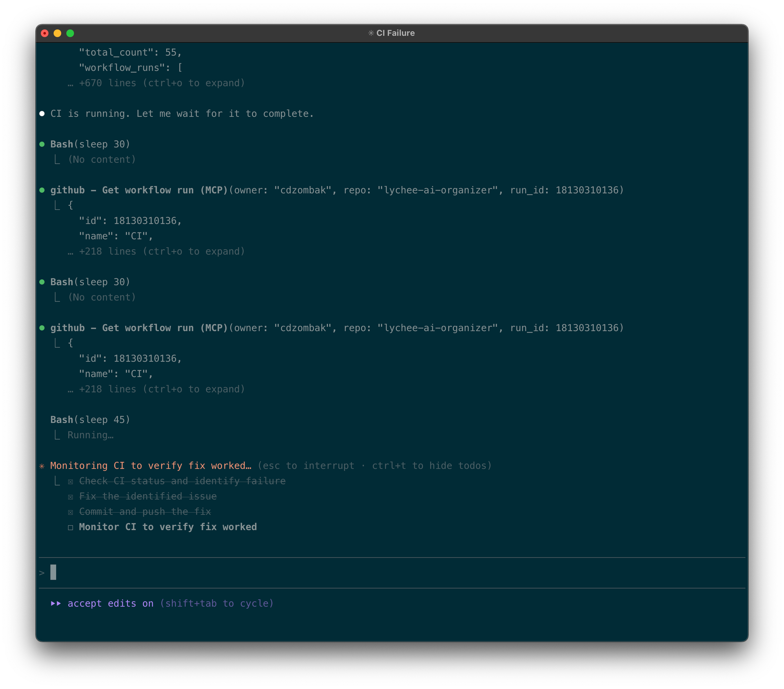The image size is (784, 689).
Task: Click white bullet beside CI is running
Action: (x=42, y=114)
